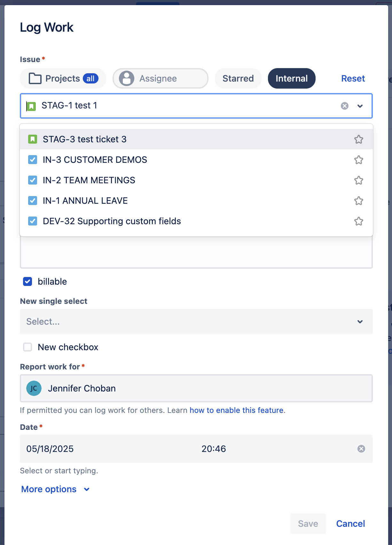Viewport: 392px width, 545px height.
Task: Collapse the issue dropdown chevron
Action: click(x=360, y=106)
